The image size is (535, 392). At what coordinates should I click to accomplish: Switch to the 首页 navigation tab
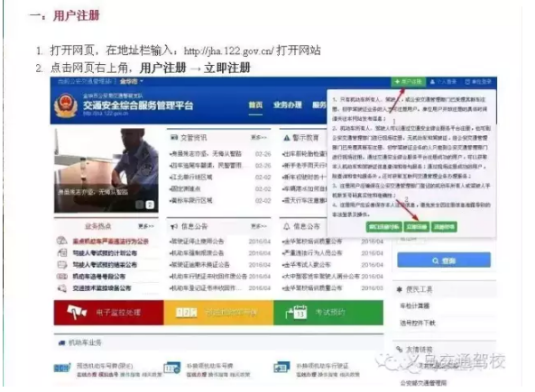tap(255, 105)
